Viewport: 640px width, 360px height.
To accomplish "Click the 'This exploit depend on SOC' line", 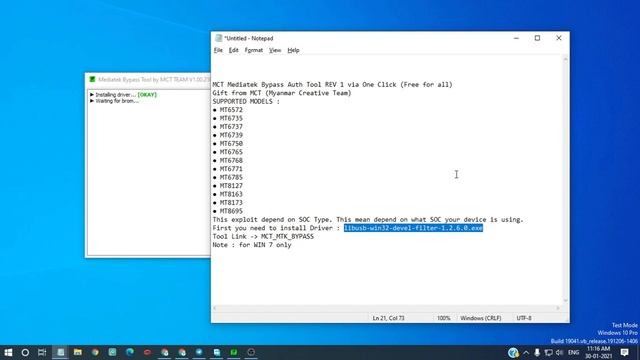I will [x=368, y=220].
